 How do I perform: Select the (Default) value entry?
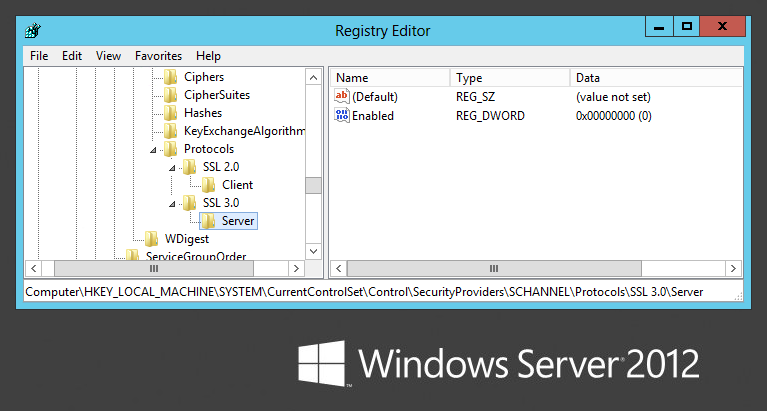pyautogui.click(x=375, y=97)
